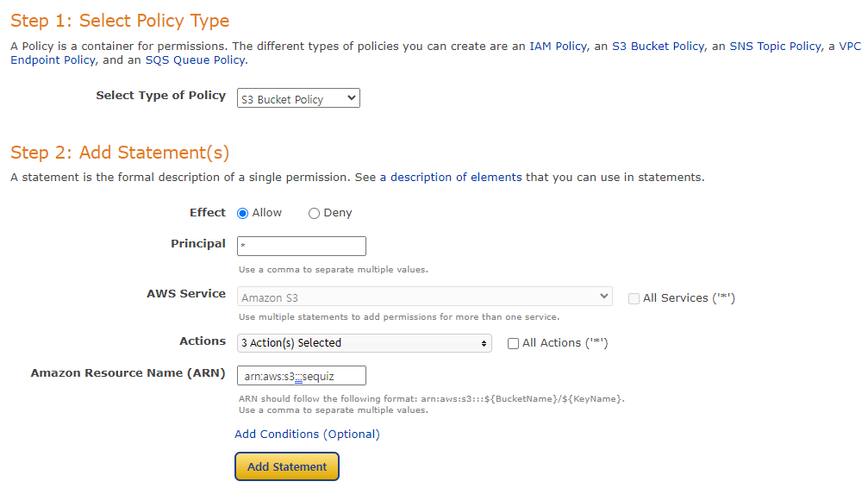Screen dimensions: 868x494
Task: Follow the IAM Policy link
Action: click(558, 46)
